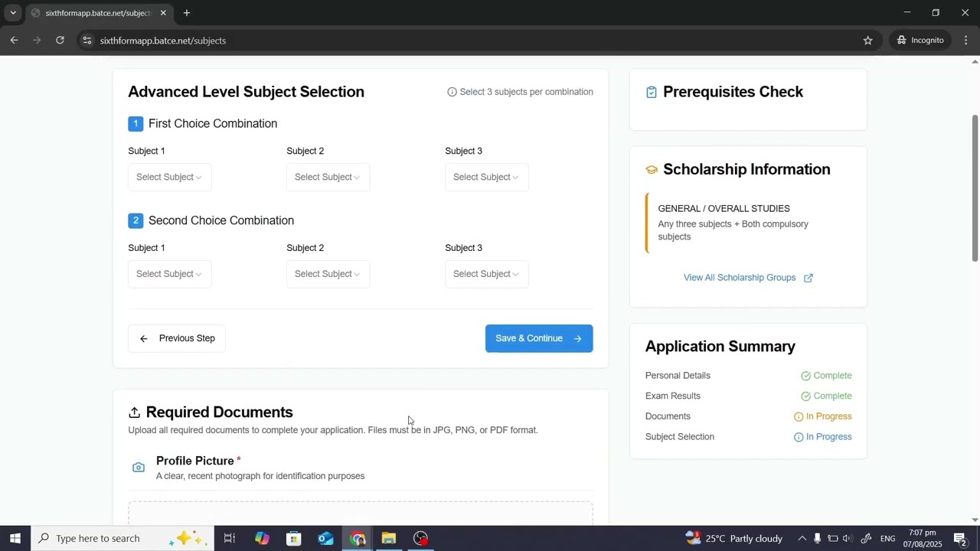This screenshot has width=980, height=551.
Task: Click the site information icon in address bar
Action: (x=87, y=41)
